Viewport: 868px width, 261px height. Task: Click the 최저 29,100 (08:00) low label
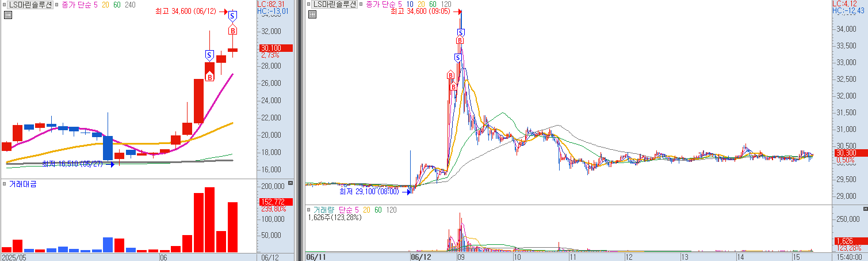click(x=370, y=191)
